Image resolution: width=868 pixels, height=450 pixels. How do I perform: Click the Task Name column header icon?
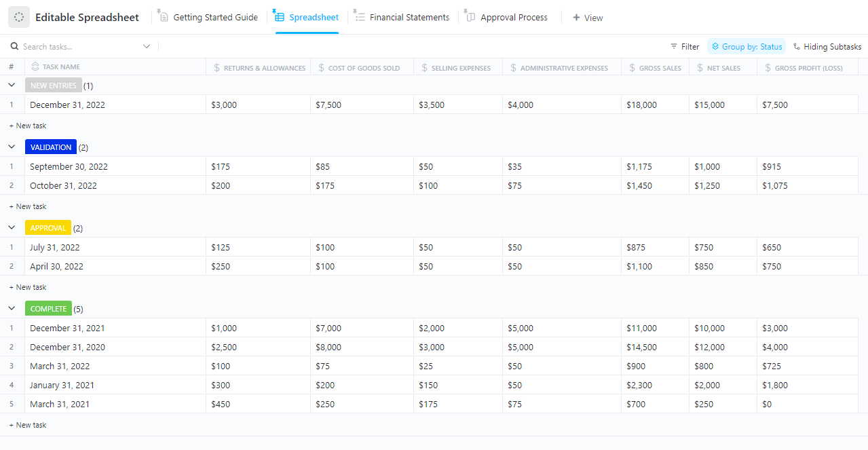(x=35, y=67)
